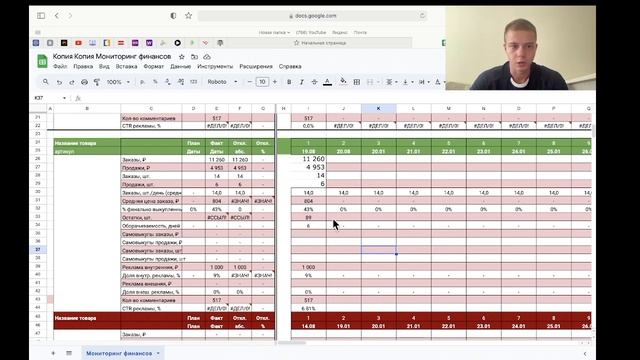Open the Яндекс bookmark
Viewport: 640px width, 360px height.
(x=340, y=32)
